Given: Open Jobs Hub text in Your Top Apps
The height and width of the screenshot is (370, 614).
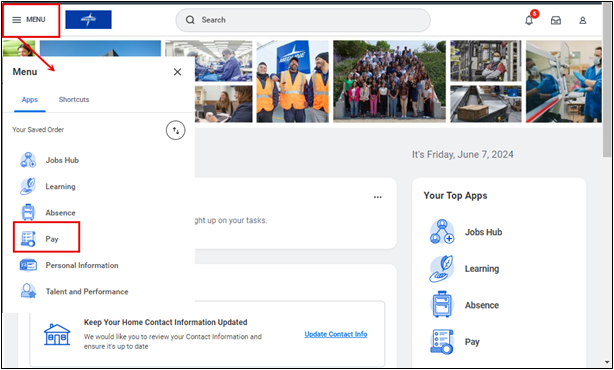Looking at the screenshot, I should [x=484, y=232].
